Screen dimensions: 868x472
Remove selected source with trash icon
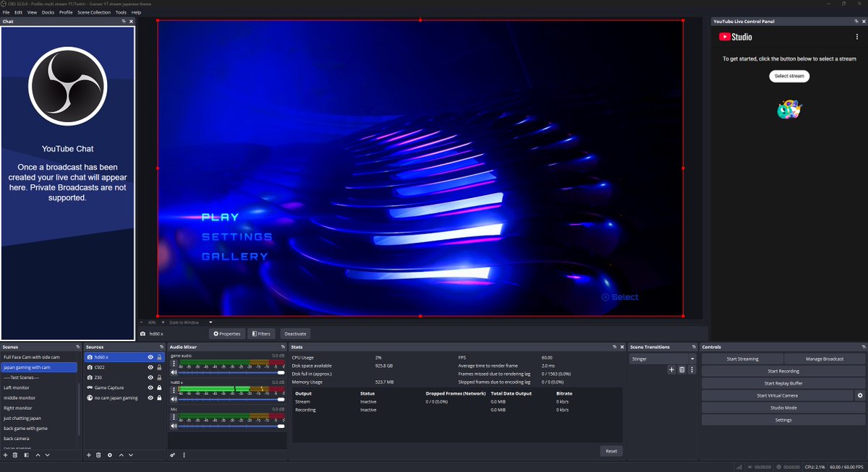(98, 455)
